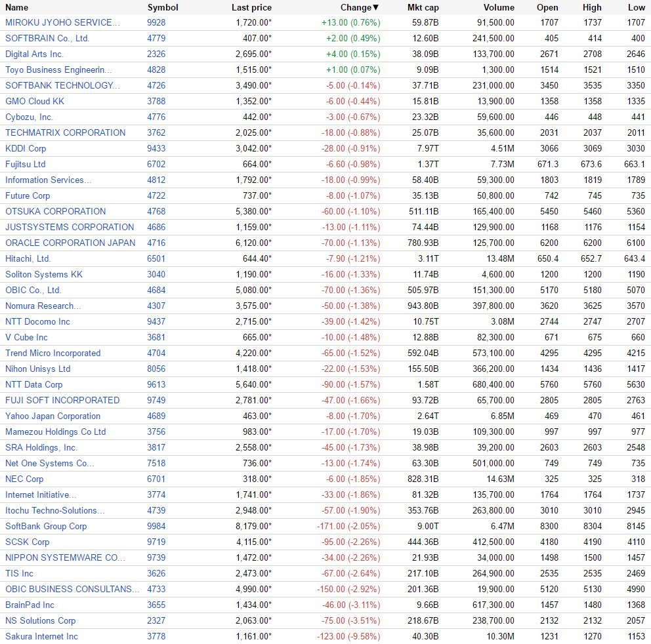Open Information Services company link
651x644 pixels.
tap(48, 180)
